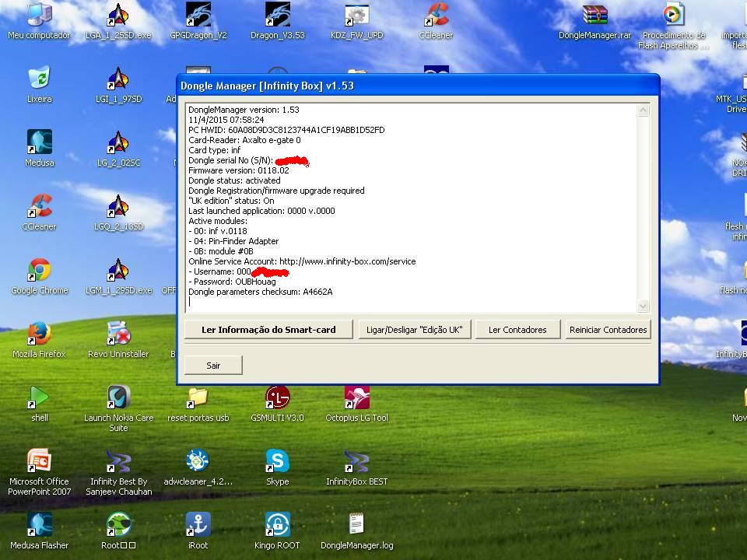This screenshot has height=560, width=747.
Task: Open shell shortcut
Action: pos(40,404)
